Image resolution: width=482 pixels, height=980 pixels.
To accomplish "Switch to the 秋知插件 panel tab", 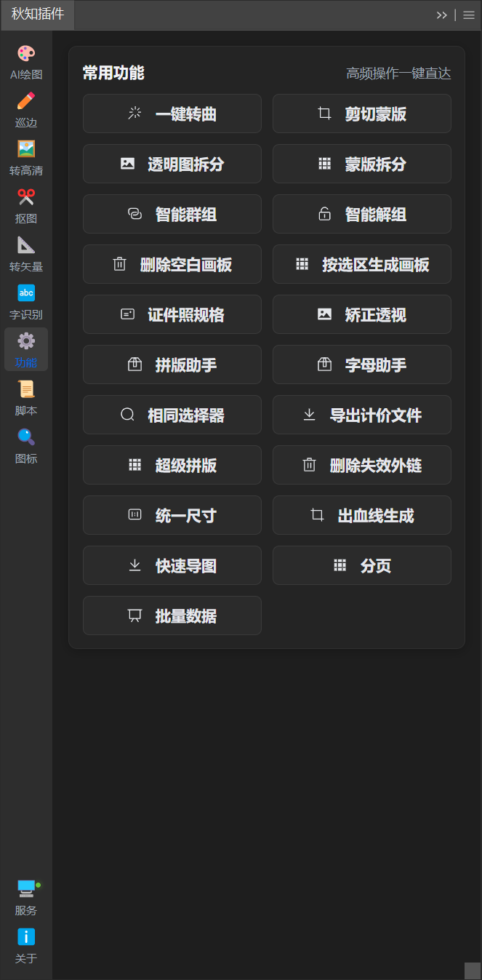I will (38, 15).
